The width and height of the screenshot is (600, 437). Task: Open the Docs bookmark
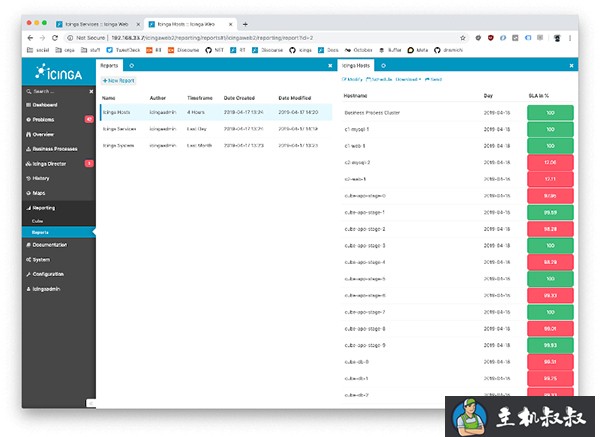(328, 50)
